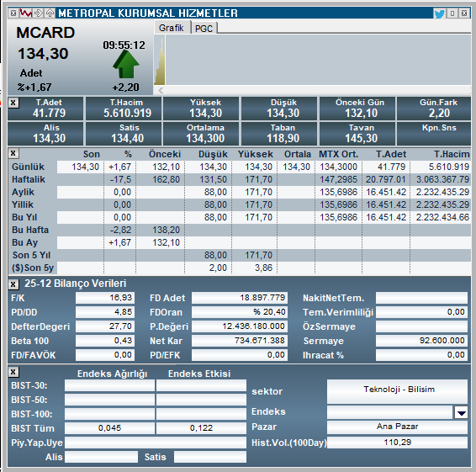Viewport: 476px width, 472px height.
Task: Click the FDOran field % 20,40
Action: click(x=240, y=312)
